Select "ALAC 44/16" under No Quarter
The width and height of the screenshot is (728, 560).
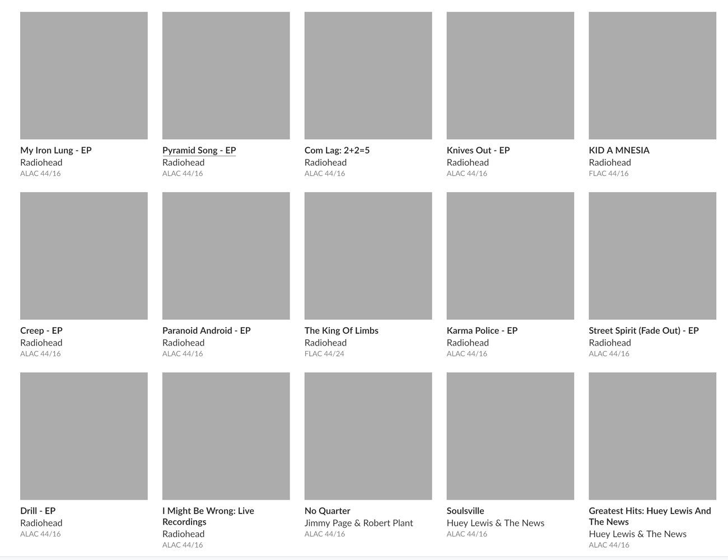coord(325,534)
